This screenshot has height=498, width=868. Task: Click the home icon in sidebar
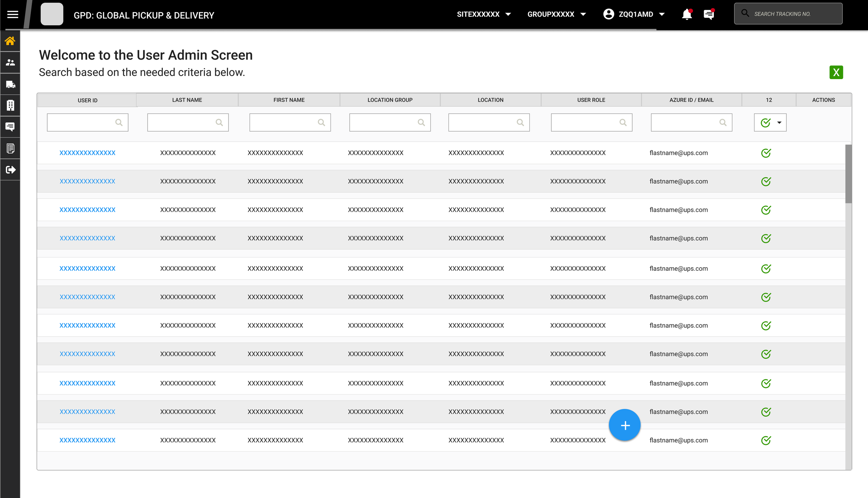point(10,41)
